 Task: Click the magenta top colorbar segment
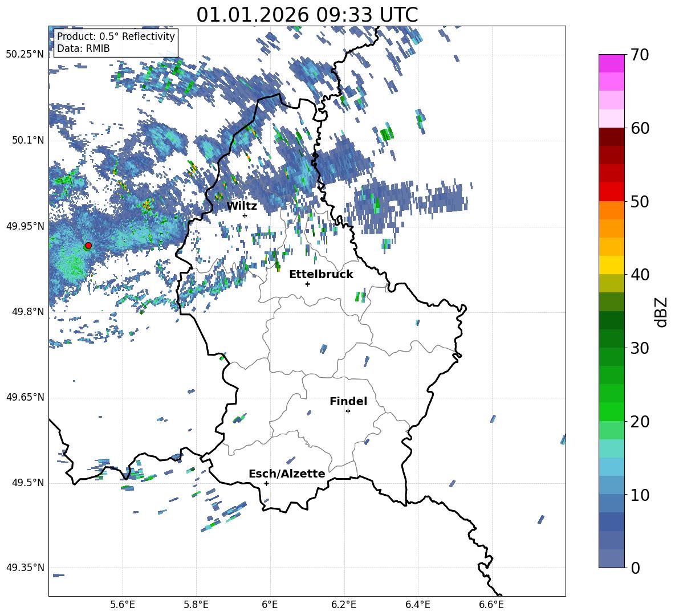coord(611,64)
